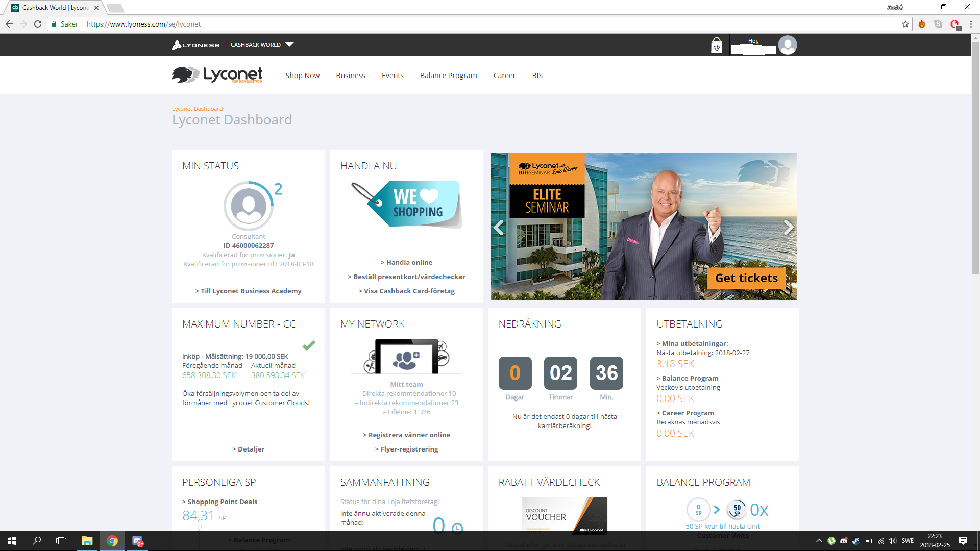The height and width of the screenshot is (551, 980).
Task: Open the Events menu
Action: tap(393, 76)
